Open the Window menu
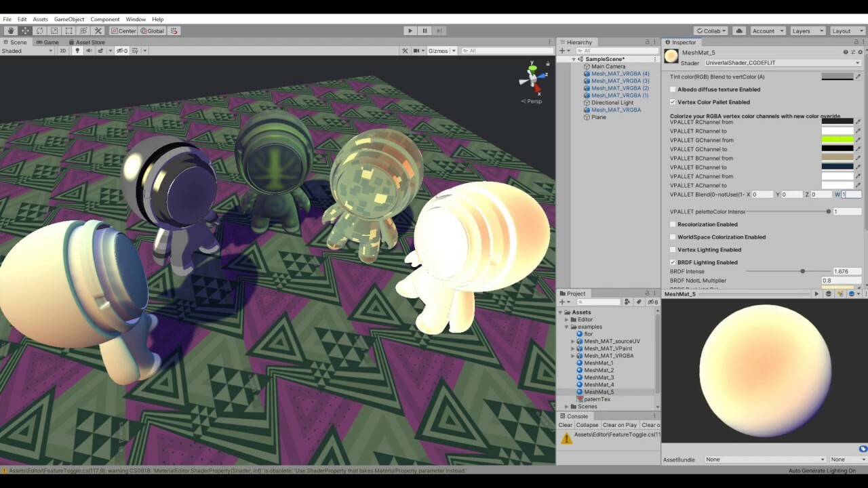The image size is (868, 488). [136, 19]
